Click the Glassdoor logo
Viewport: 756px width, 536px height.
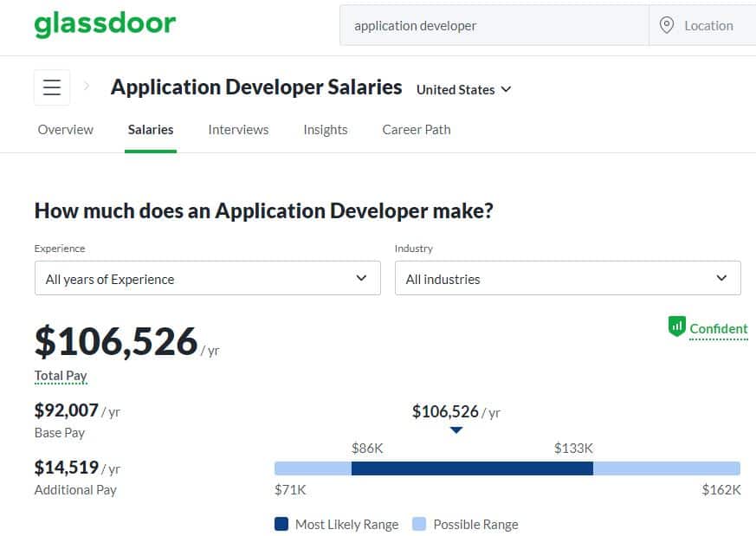[105, 24]
